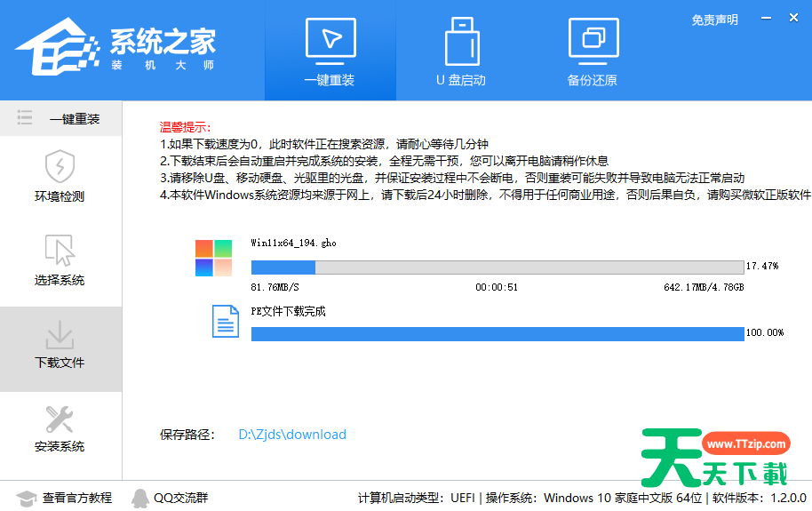Click the 安装系统 wrench tools icon

60,419
